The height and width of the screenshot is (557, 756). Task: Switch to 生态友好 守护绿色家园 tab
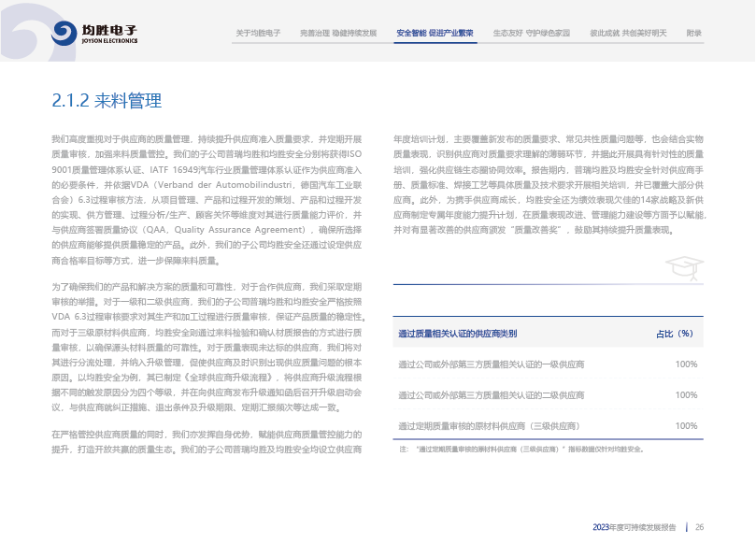click(532, 33)
